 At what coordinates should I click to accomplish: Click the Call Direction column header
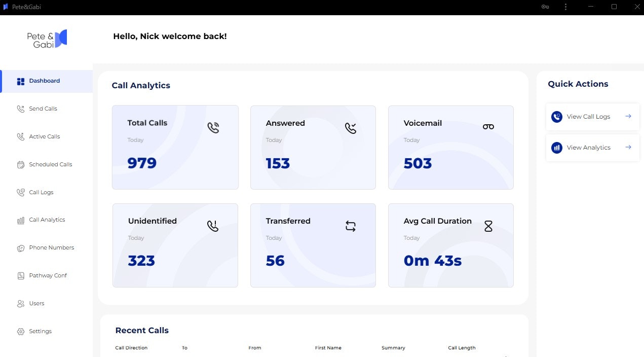(x=131, y=348)
